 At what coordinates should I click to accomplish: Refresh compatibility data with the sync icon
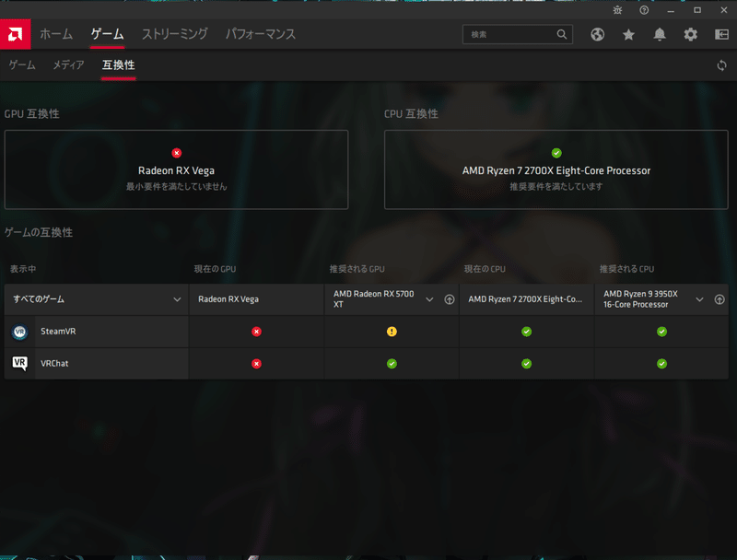[x=721, y=65]
